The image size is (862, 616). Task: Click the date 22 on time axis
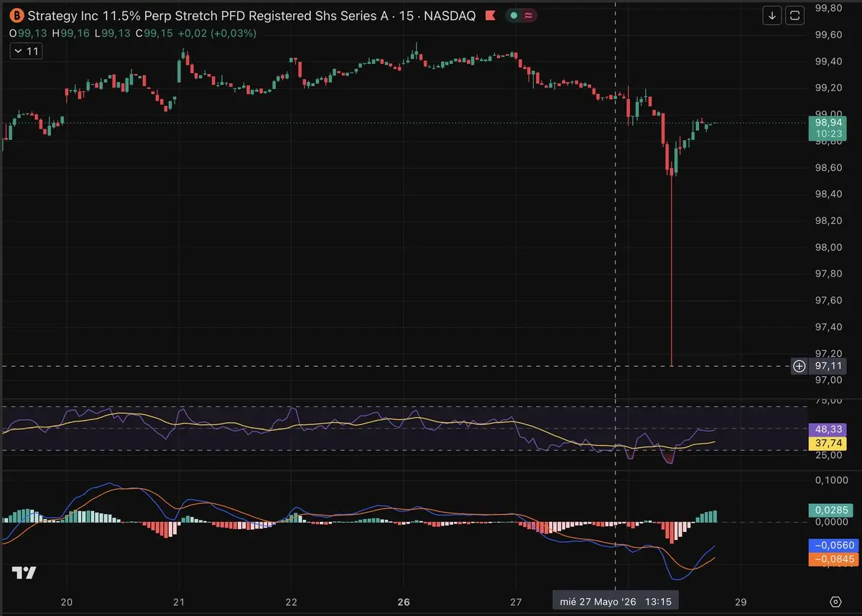tap(291, 602)
